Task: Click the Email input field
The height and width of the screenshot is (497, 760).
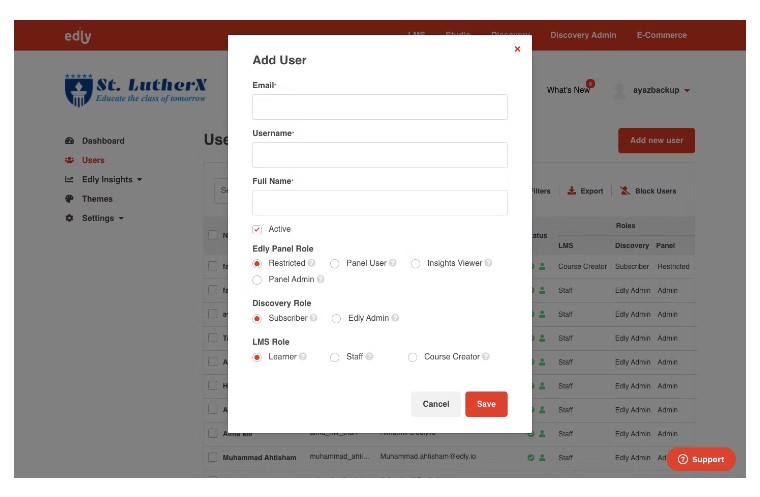Action: tap(380, 107)
